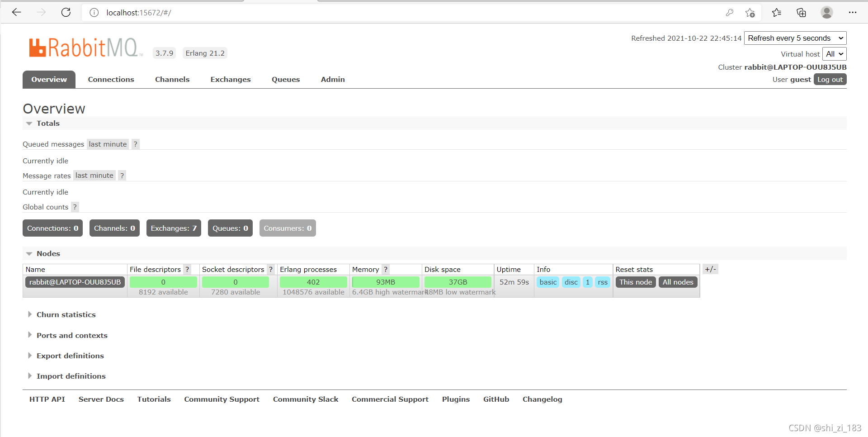Click Consumers: 0 count button
The width and height of the screenshot is (868, 437).
(288, 228)
